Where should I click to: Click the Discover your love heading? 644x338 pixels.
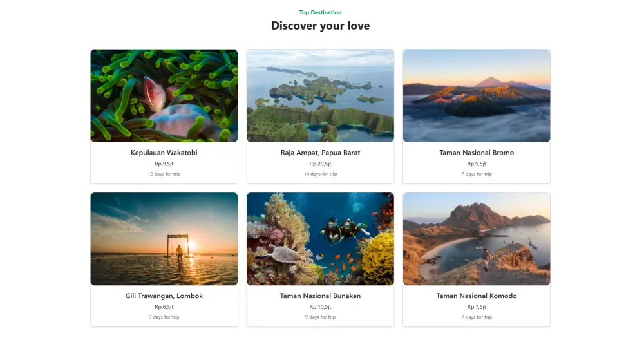pyautogui.click(x=320, y=26)
